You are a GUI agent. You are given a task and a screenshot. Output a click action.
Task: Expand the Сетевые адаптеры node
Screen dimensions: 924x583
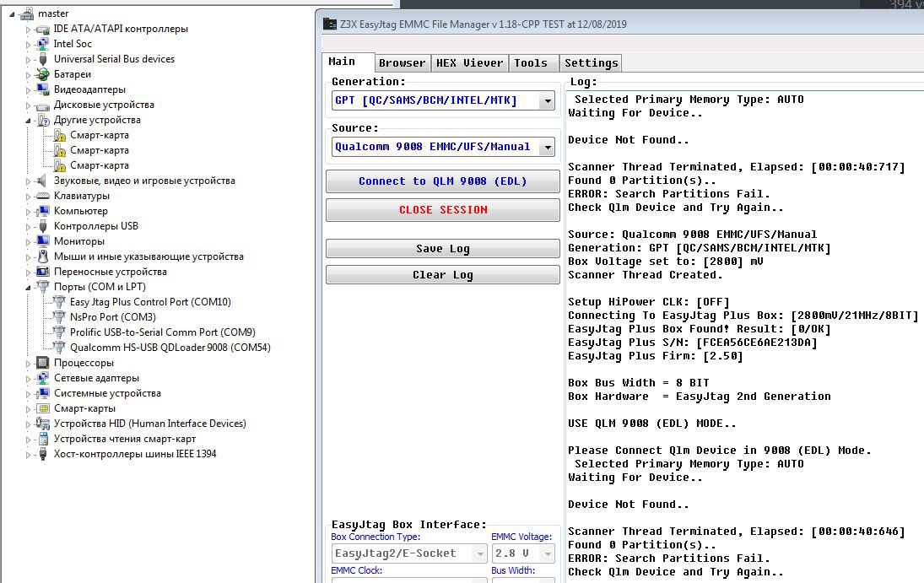28,379
